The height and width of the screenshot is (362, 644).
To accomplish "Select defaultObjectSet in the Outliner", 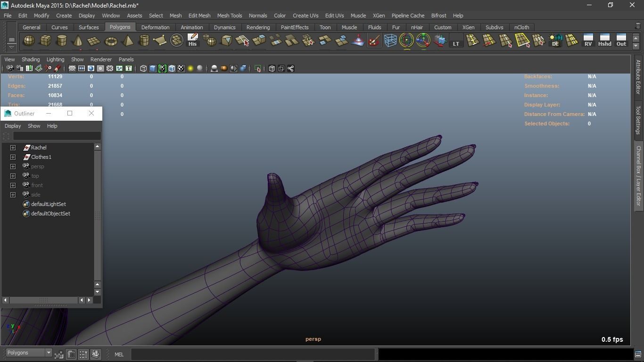I will (50, 214).
